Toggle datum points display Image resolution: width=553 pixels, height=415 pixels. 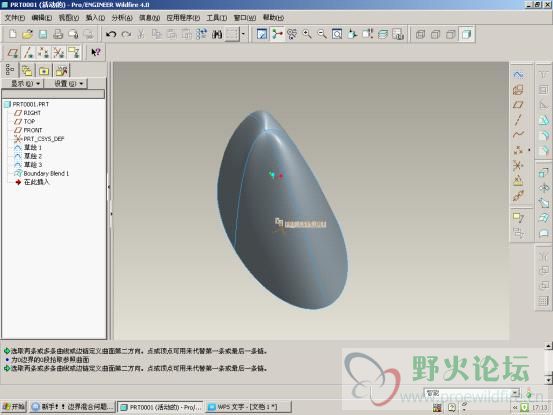[43, 53]
